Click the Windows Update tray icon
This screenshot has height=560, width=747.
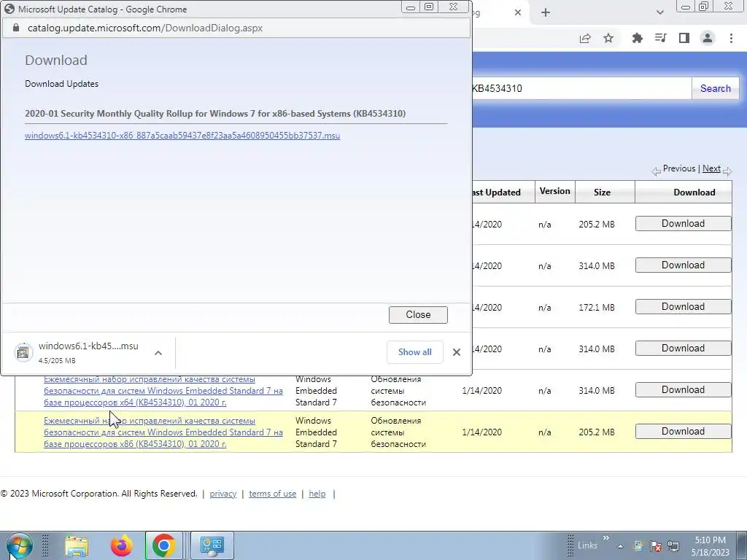click(x=638, y=546)
